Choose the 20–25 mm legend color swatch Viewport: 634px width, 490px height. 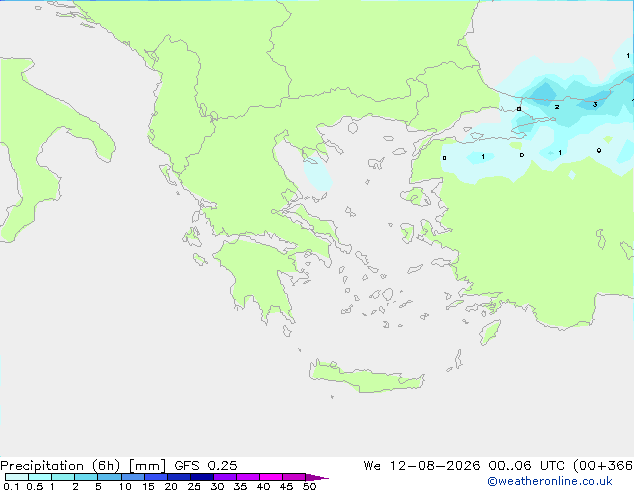click(178, 477)
